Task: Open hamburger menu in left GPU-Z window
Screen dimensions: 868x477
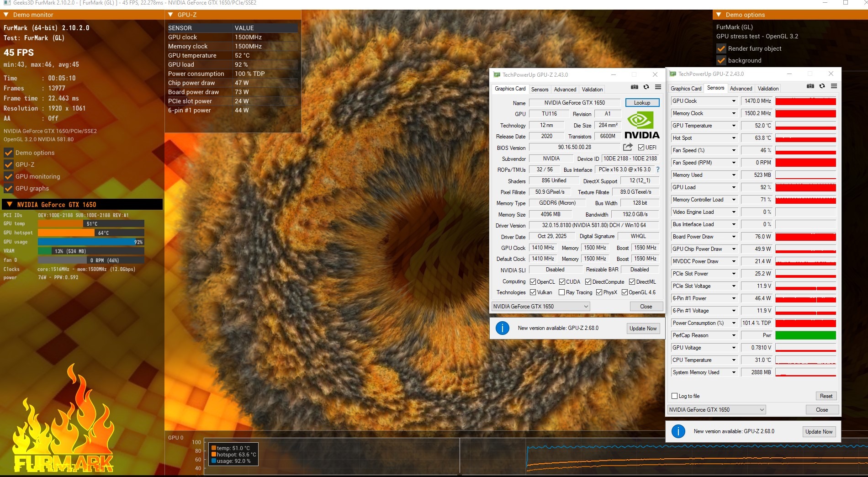Action: tap(658, 87)
